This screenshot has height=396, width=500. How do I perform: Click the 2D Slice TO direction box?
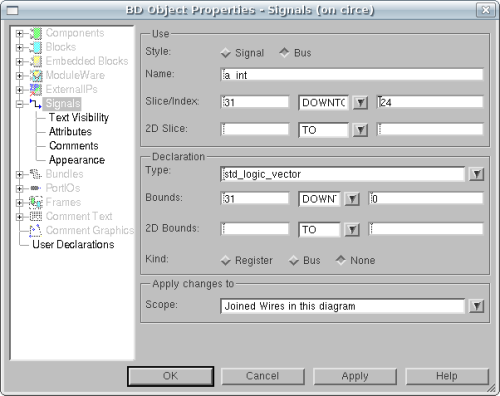pos(323,130)
